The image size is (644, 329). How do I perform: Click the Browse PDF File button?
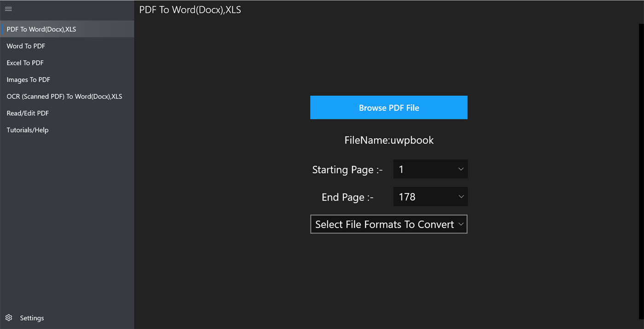click(389, 107)
